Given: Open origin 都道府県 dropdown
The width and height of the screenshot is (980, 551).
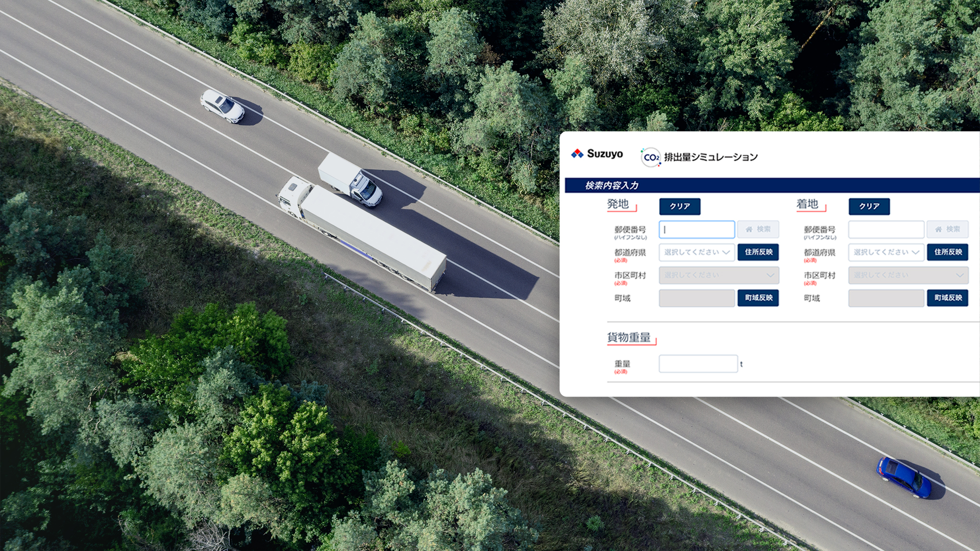Looking at the screenshot, I should [696, 252].
